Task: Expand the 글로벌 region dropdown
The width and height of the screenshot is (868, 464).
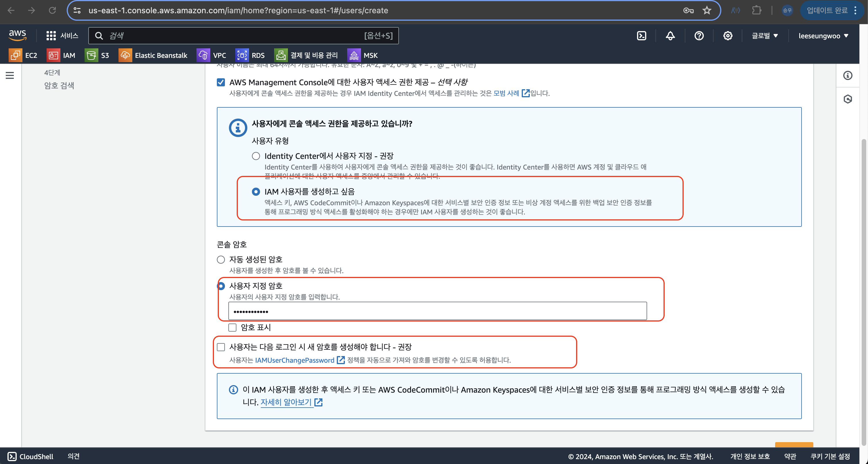Action: pos(764,36)
